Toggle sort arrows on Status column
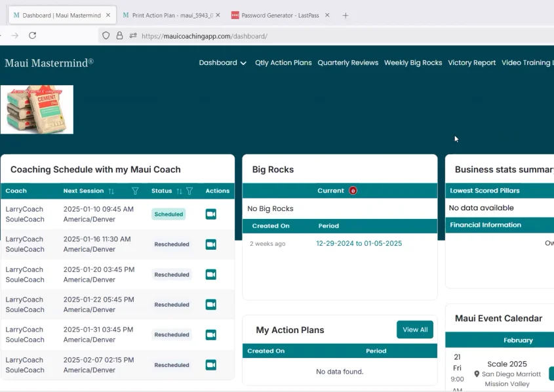The image size is (554, 392). click(x=179, y=191)
